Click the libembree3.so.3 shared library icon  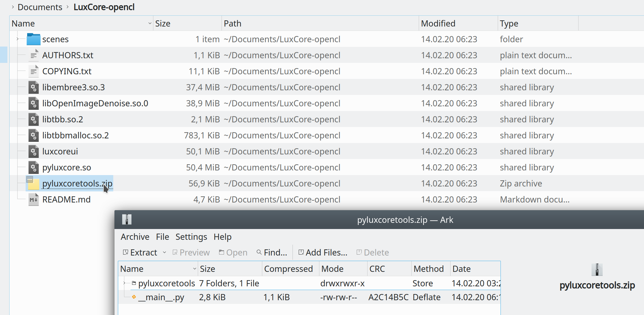point(33,87)
